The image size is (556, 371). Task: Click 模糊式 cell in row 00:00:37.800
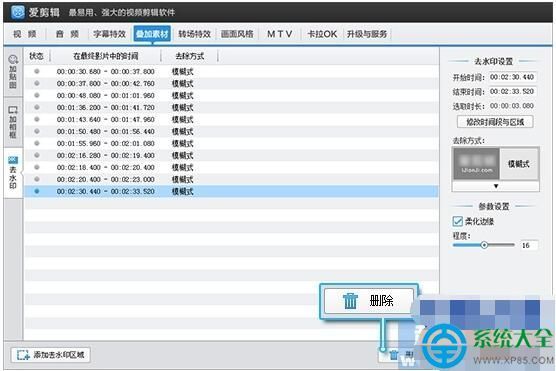tap(183, 84)
